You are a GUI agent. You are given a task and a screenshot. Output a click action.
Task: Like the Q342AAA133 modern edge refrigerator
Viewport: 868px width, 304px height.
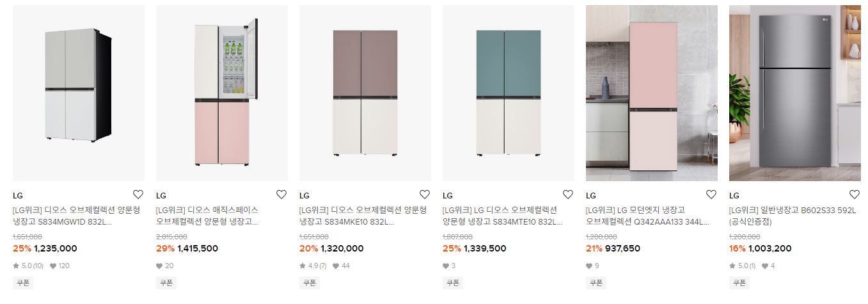click(711, 195)
